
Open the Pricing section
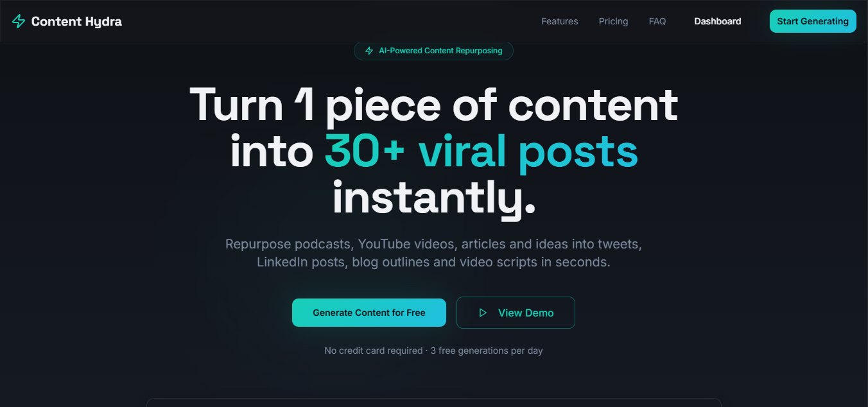pos(613,21)
